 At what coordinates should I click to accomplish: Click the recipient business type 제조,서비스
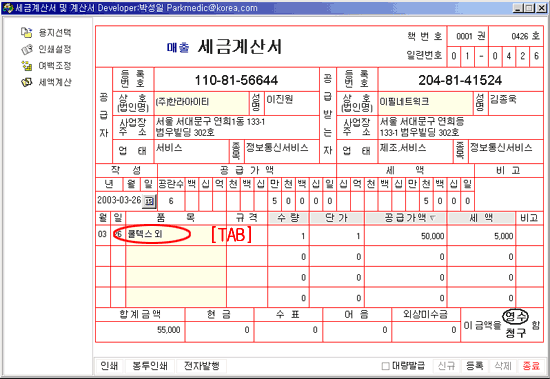[415, 151]
